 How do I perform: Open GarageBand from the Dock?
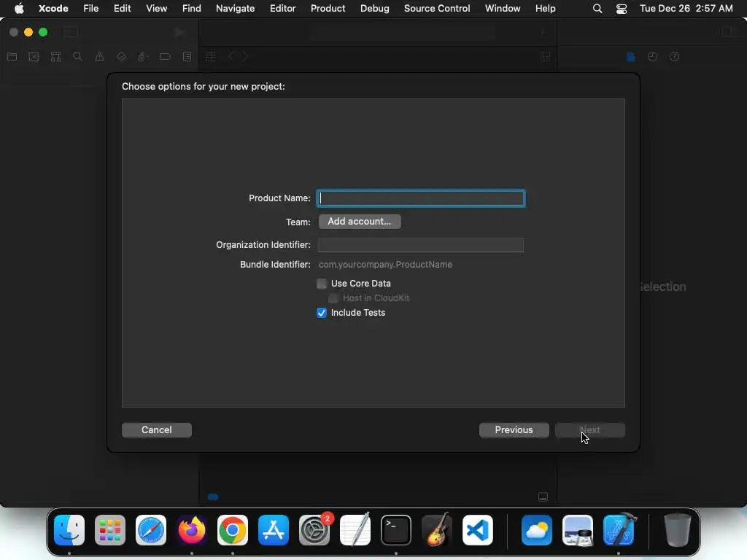click(437, 530)
